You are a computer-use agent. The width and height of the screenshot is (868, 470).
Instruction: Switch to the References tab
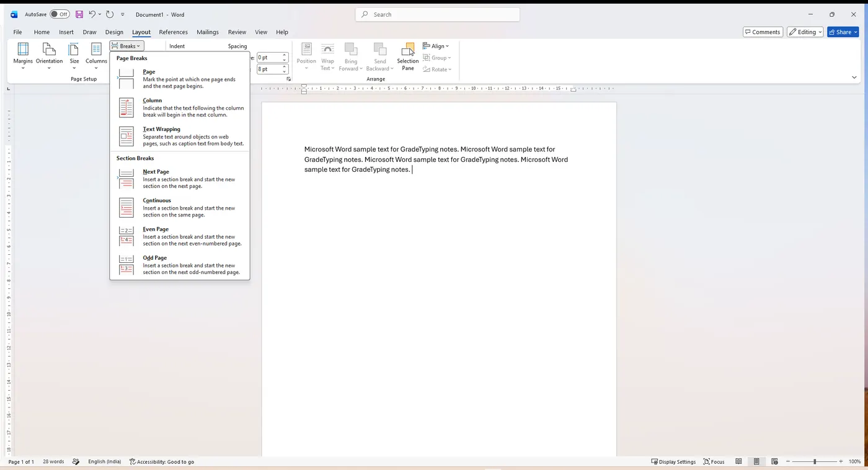click(x=174, y=32)
